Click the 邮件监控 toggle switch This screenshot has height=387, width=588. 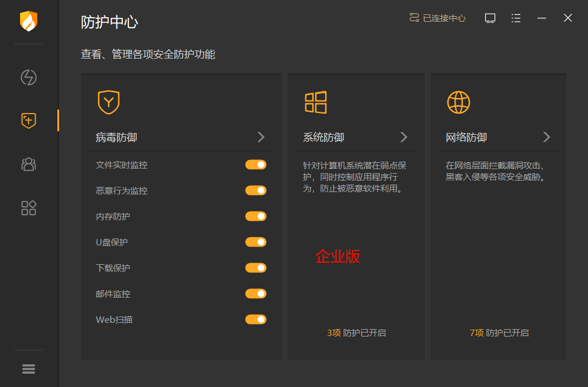[256, 294]
